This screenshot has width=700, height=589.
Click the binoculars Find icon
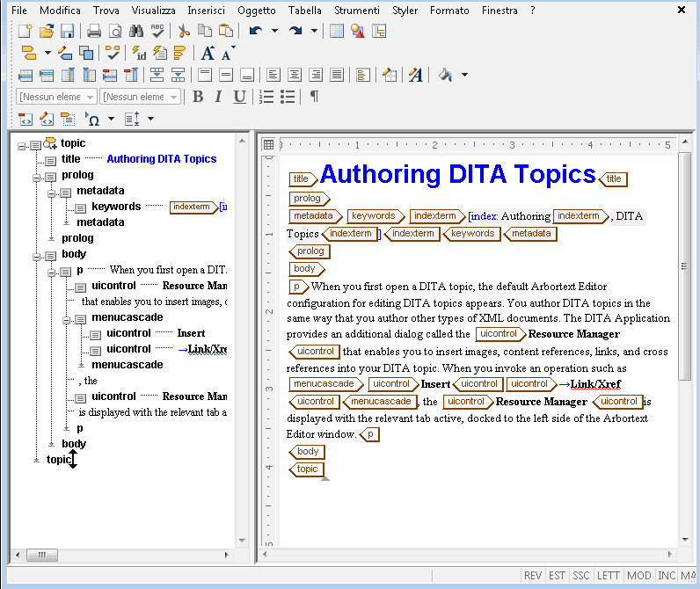(x=136, y=31)
